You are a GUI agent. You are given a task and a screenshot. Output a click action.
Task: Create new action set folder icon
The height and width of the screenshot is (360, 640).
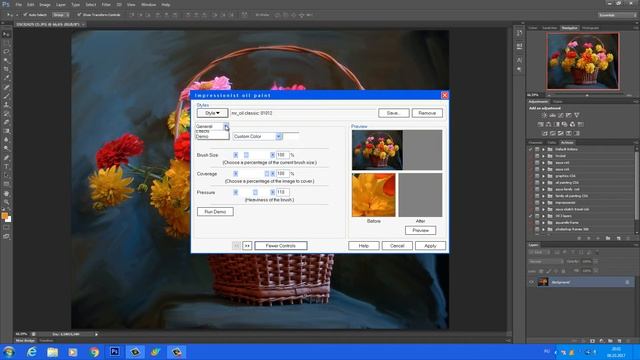coord(608,238)
